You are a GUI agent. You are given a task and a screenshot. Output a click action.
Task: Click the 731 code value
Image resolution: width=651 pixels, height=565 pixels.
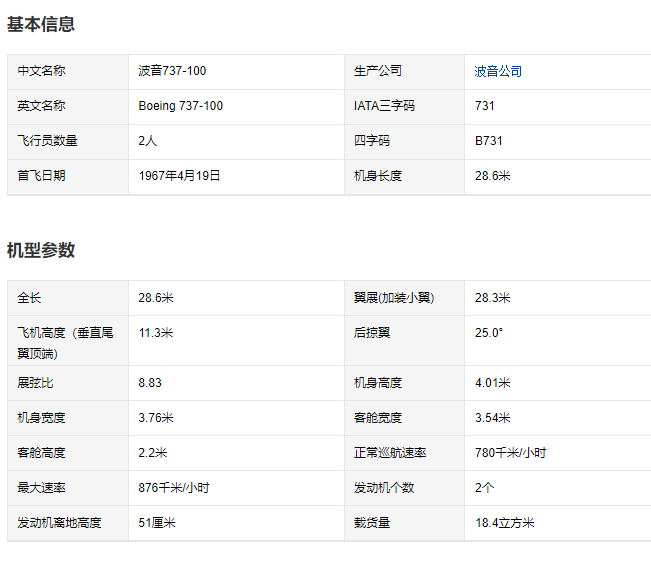(x=485, y=106)
